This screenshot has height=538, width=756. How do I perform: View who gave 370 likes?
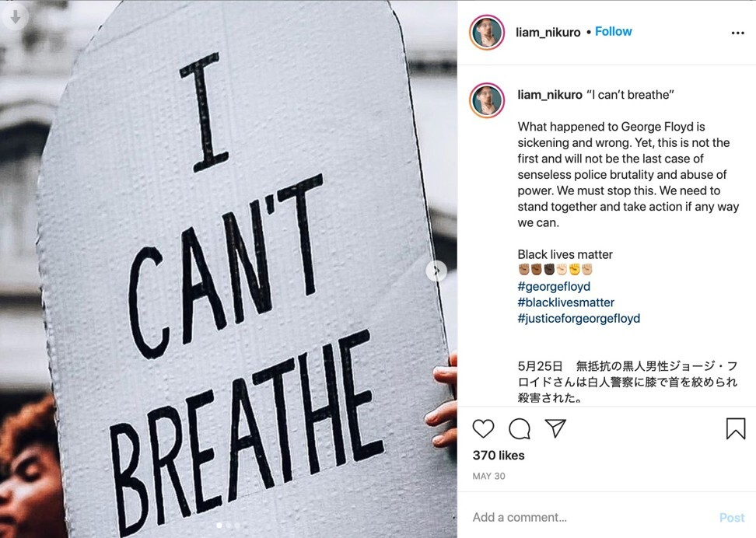click(x=499, y=455)
